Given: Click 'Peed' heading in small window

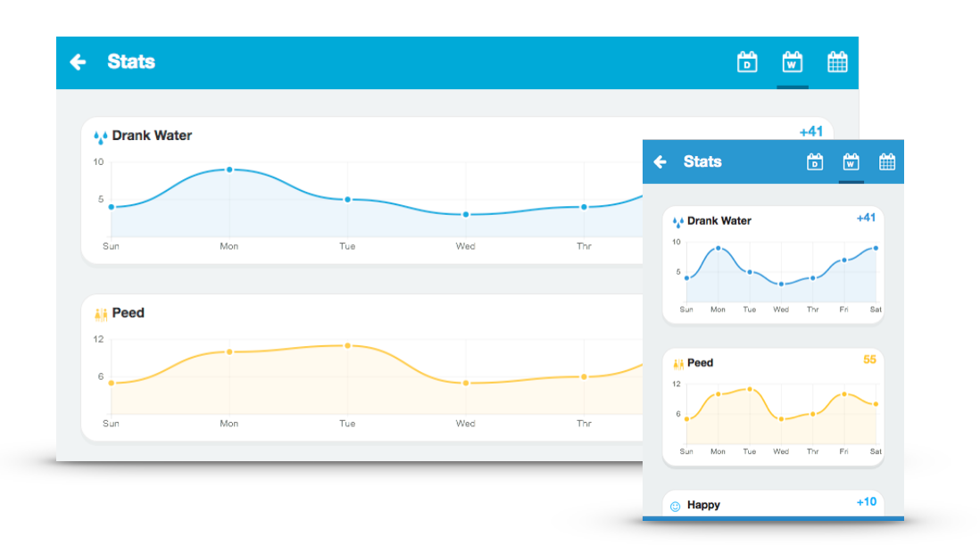Looking at the screenshot, I should pos(700,363).
